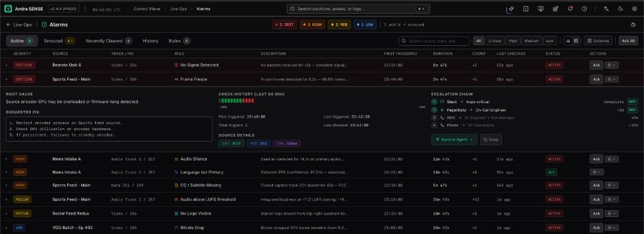Go to Live Ops breadcrumb
The height and width of the screenshot is (234, 644).
click(x=177, y=9)
